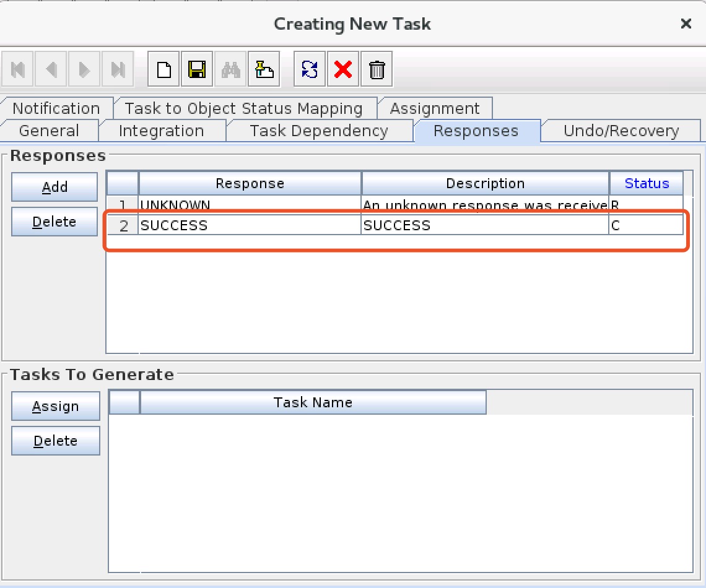706x588 pixels.
Task: Create a new blank record icon
Action: [x=163, y=69]
